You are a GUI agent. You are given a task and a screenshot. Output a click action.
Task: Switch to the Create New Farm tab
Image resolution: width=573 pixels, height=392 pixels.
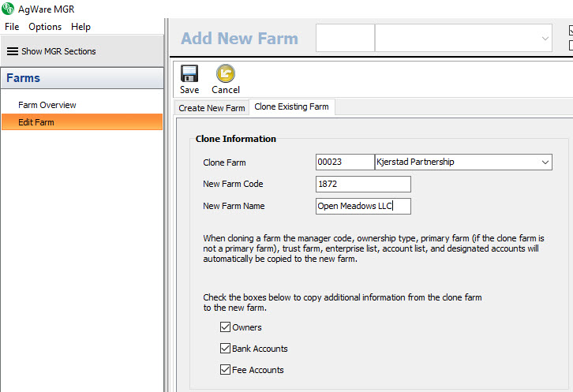pyautogui.click(x=212, y=107)
